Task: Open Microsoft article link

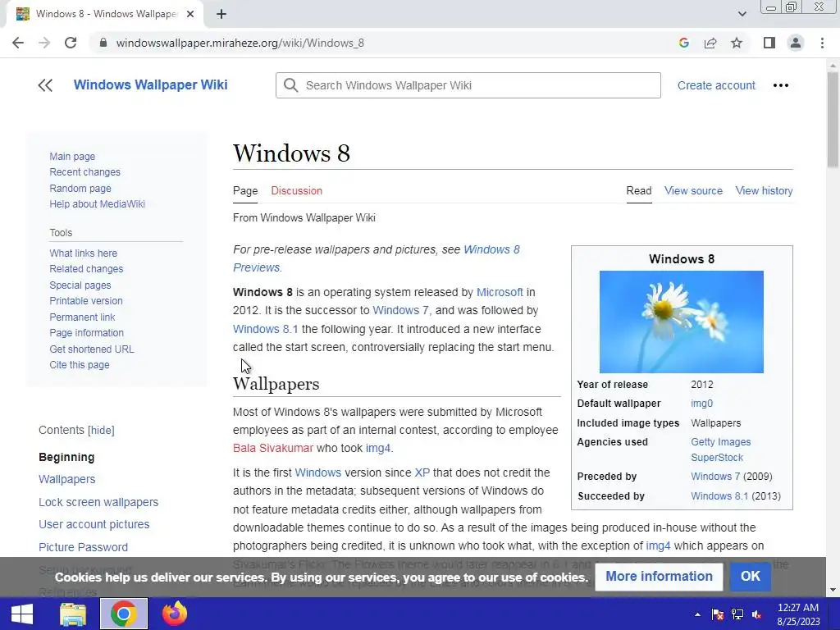Action: [x=500, y=293]
